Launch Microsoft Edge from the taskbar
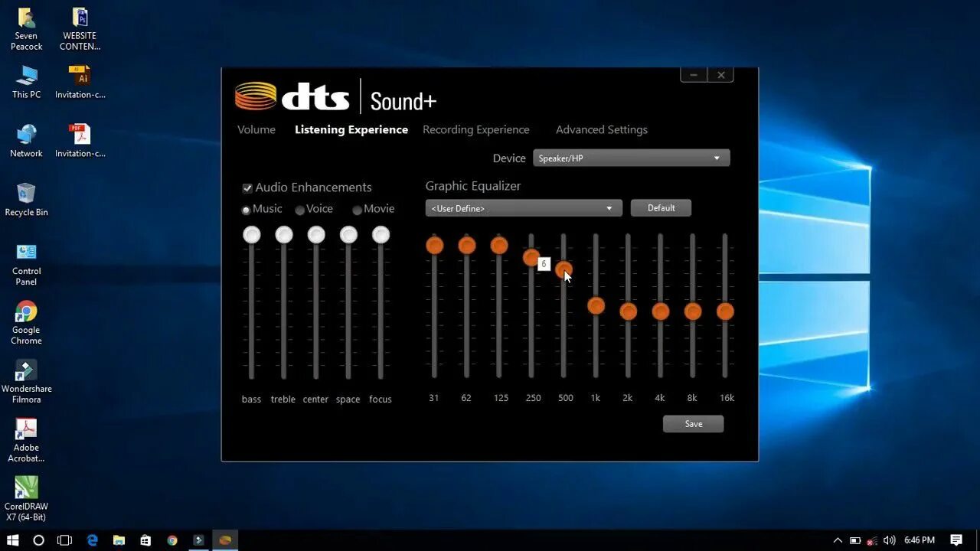980x551 pixels. click(93, 540)
